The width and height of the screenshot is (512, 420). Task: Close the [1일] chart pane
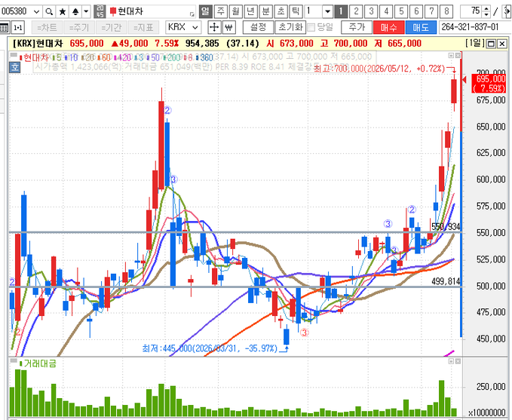[x=502, y=44]
